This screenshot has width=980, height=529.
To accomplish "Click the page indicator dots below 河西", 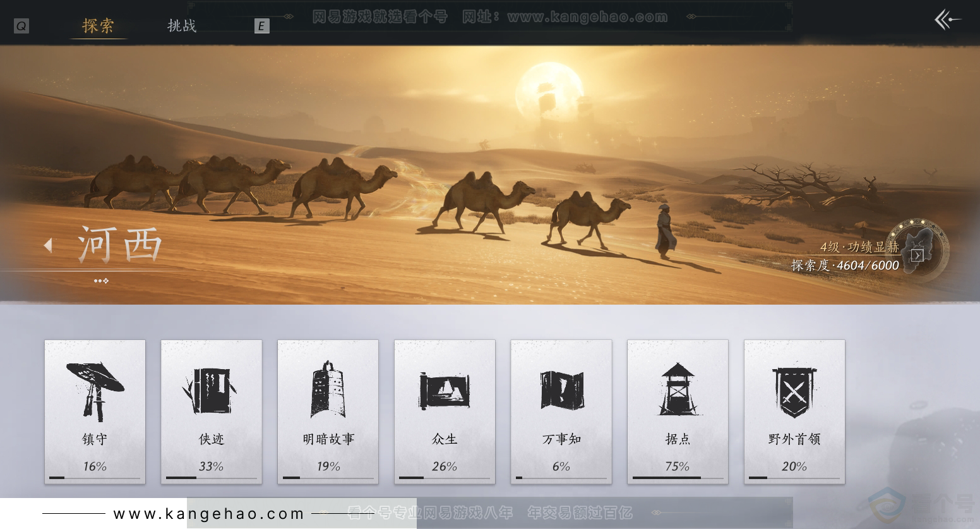I will point(101,281).
